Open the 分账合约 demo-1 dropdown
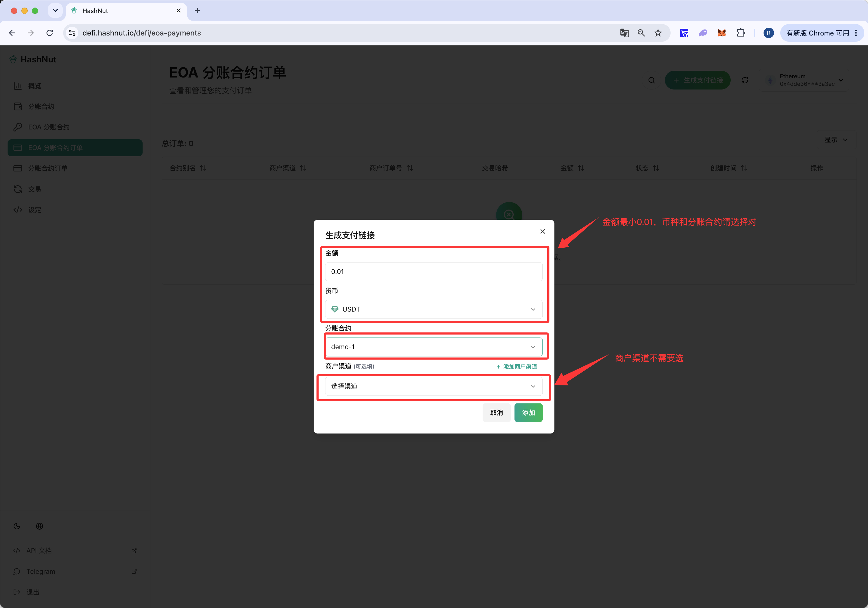The width and height of the screenshot is (868, 608). tap(434, 347)
